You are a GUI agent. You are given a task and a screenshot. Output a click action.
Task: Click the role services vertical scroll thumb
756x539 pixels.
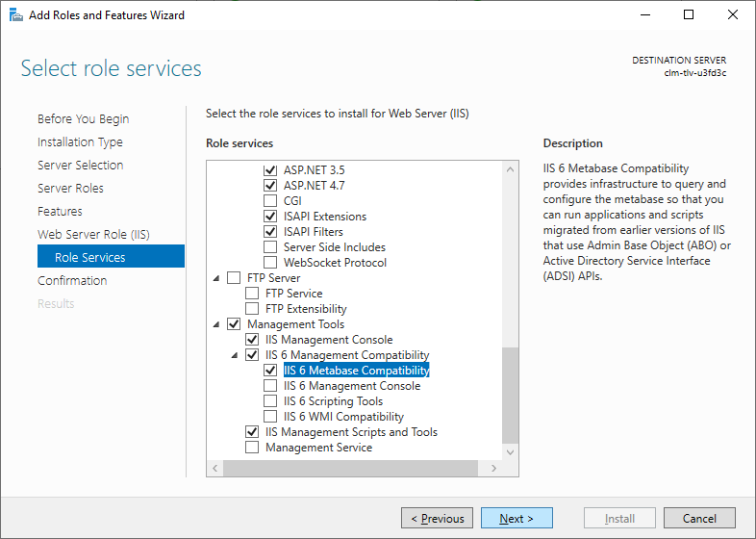point(510,396)
